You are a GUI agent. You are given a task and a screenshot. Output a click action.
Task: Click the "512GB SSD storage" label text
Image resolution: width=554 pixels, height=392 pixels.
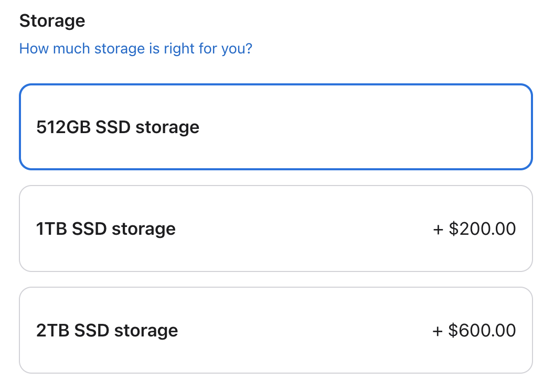click(118, 127)
